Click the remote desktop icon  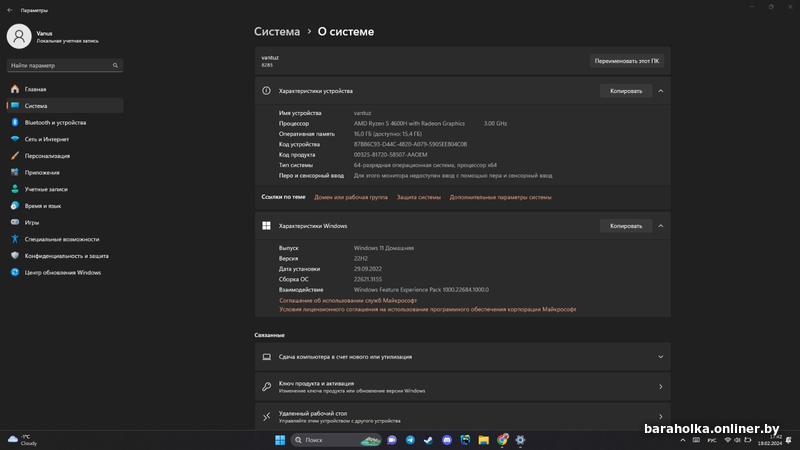(x=266, y=417)
